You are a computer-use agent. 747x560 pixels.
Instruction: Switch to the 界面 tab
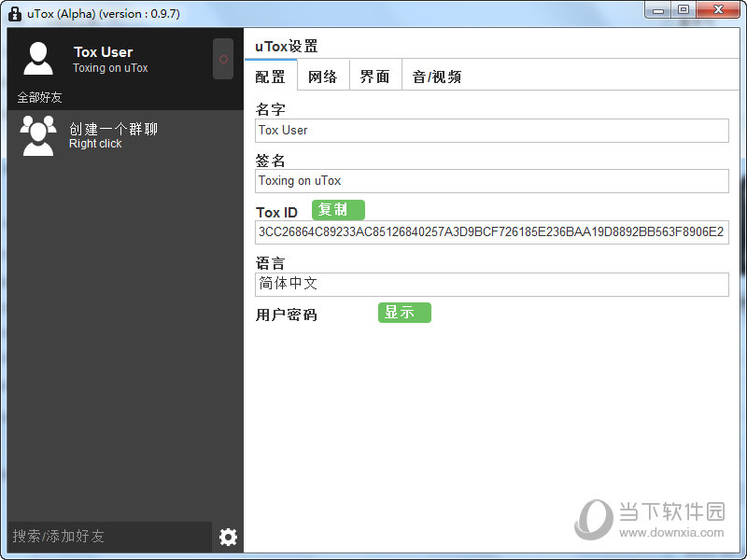[x=375, y=77]
